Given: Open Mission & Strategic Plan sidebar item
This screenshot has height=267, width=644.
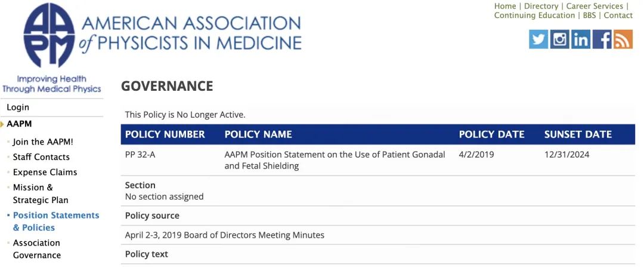Looking at the screenshot, I should click(41, 194).
